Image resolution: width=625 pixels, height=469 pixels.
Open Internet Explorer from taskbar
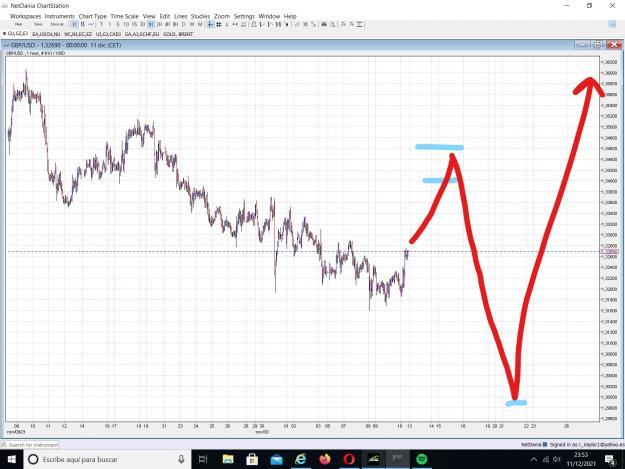tap(301, 459)
